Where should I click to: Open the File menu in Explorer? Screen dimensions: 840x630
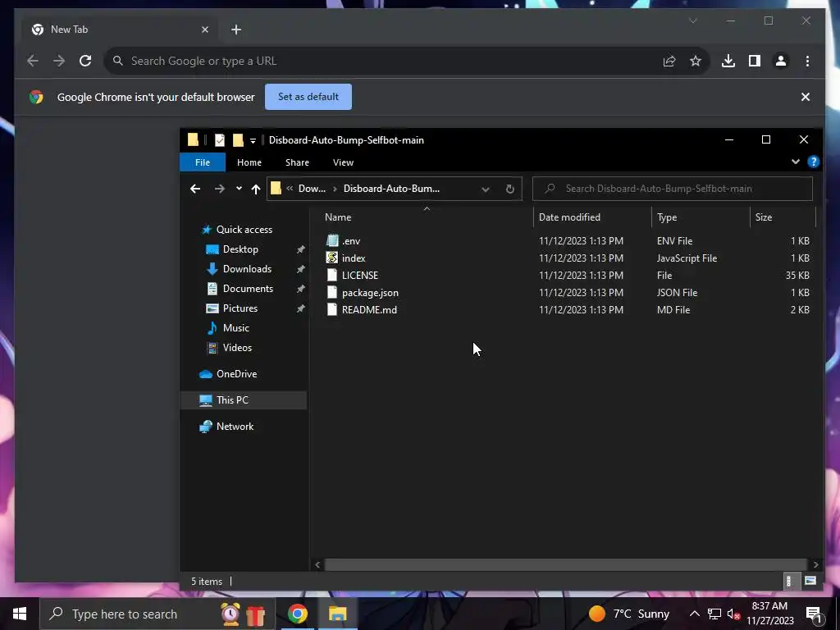(x=203, y=162)
